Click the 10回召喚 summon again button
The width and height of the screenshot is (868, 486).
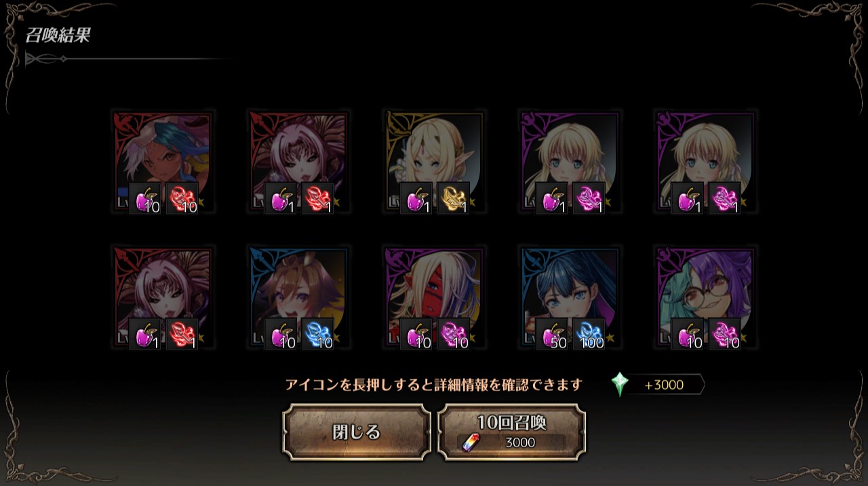(x=511, y=432)
